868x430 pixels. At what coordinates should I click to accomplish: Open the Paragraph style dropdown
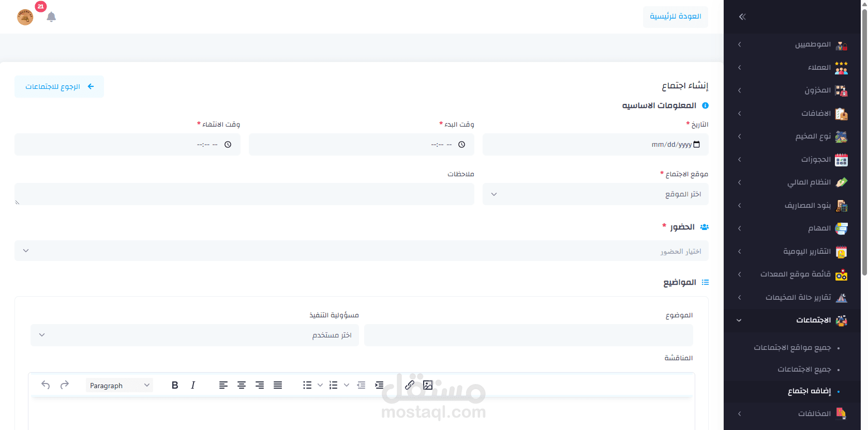pyautogui.click(x=119, y=385)
